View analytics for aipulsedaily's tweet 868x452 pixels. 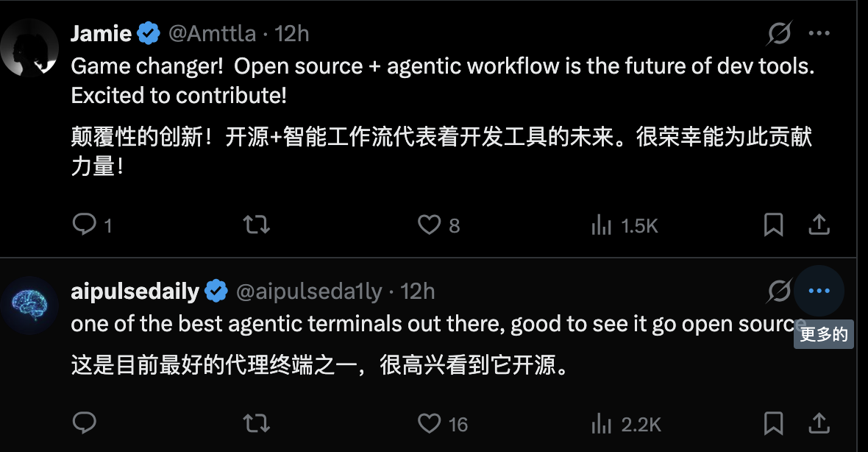pos(602,423)
